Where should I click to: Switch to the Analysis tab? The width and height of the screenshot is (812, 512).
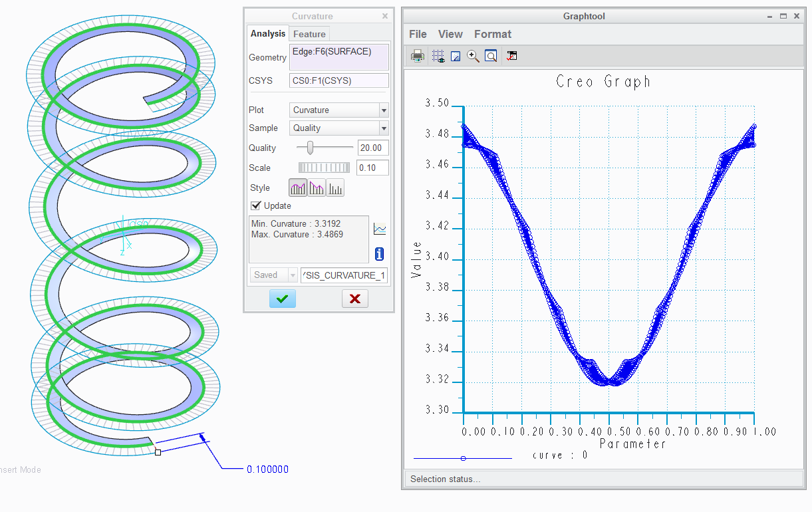[268, 34]
